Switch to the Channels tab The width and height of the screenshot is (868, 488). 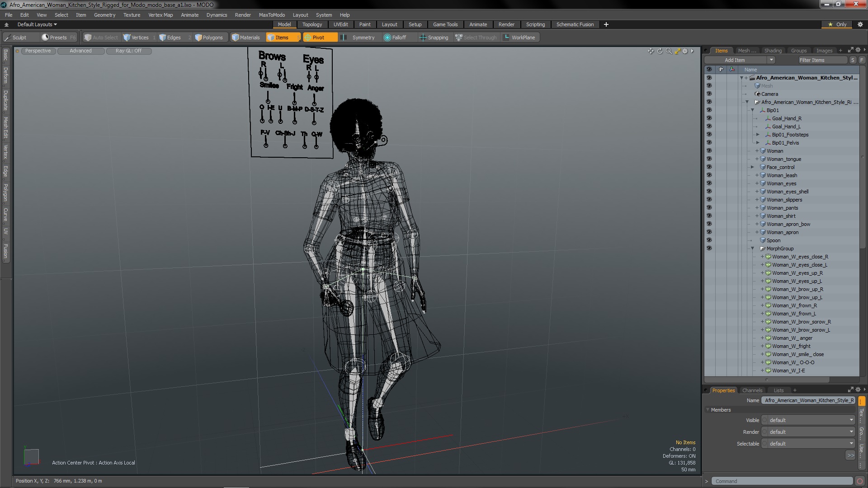click(752, 390)
